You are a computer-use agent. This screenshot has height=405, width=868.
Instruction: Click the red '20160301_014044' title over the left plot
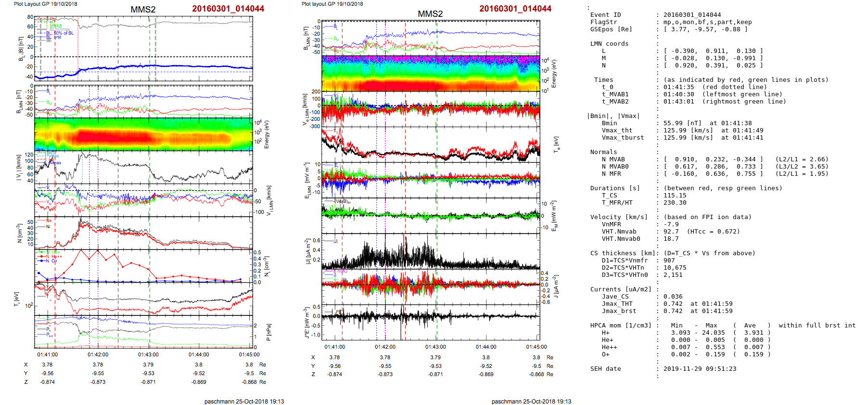coord(228,9)
